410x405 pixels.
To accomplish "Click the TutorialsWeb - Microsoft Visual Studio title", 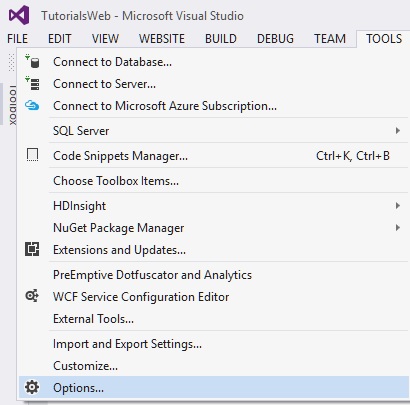I will pyautogui.click(x=142, y=16).
